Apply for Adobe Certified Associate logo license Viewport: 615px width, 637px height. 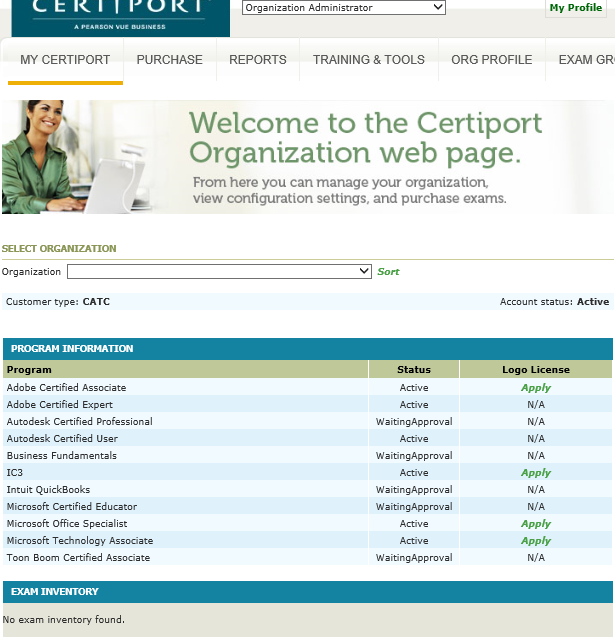click(536, 388)
